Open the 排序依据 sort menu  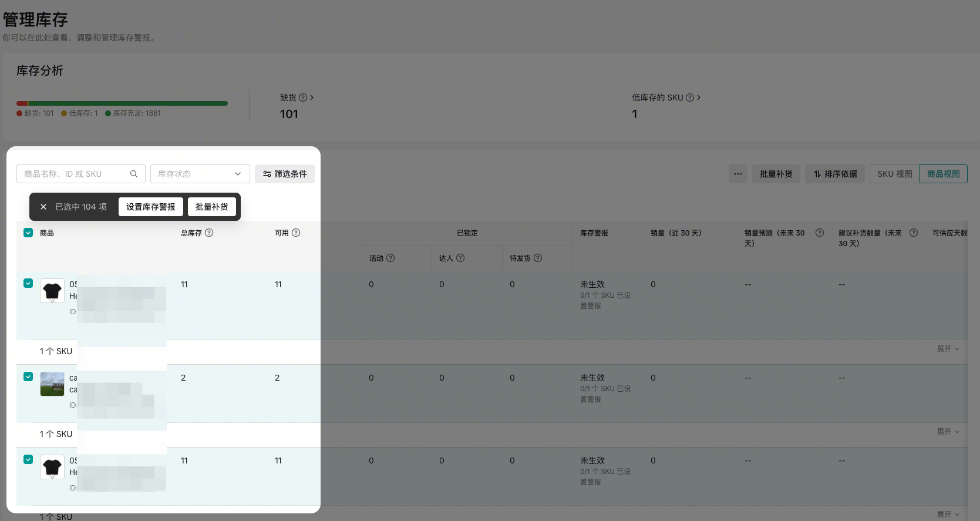point(834,174)
